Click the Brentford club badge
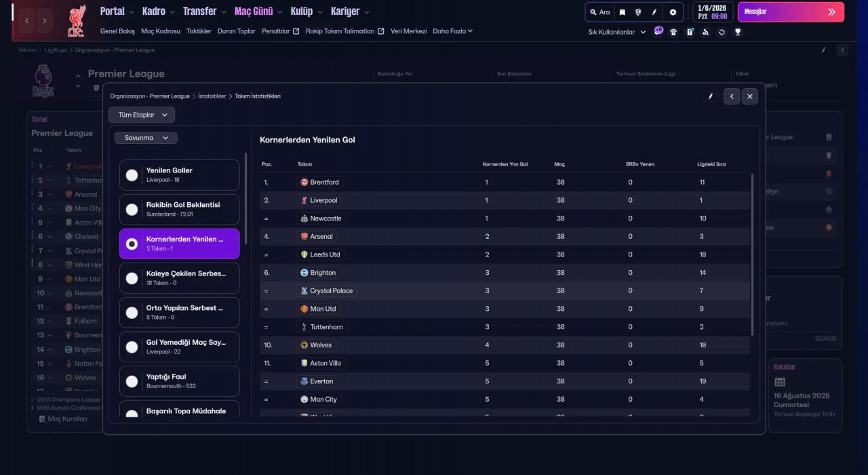Viewport: 868px width, 475px height. pos(304,182)
